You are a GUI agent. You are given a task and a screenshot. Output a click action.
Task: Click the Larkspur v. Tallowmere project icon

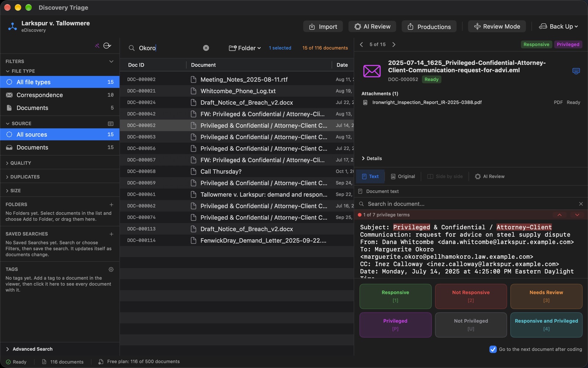pyautogui.click(x=12, y=26)
